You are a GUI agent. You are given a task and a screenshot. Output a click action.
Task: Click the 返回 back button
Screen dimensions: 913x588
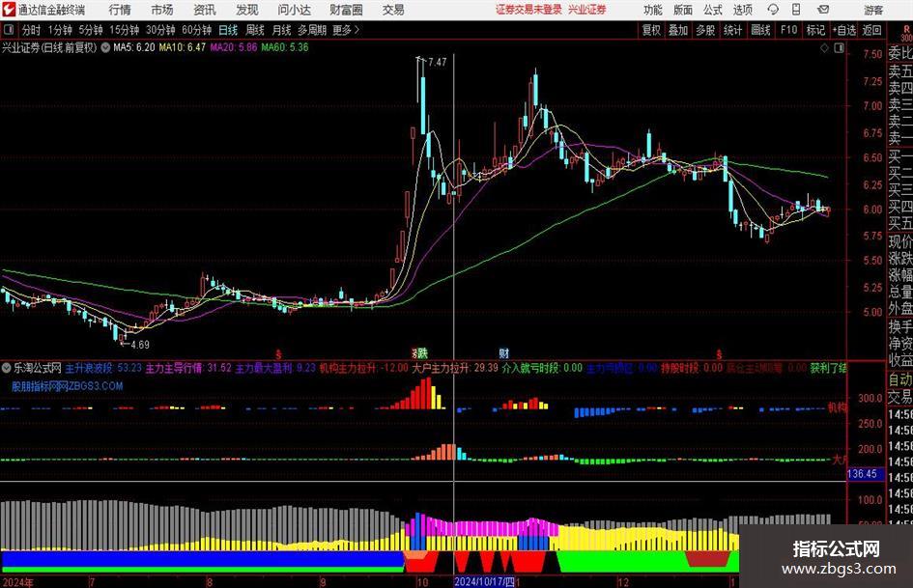pos(871,30)
